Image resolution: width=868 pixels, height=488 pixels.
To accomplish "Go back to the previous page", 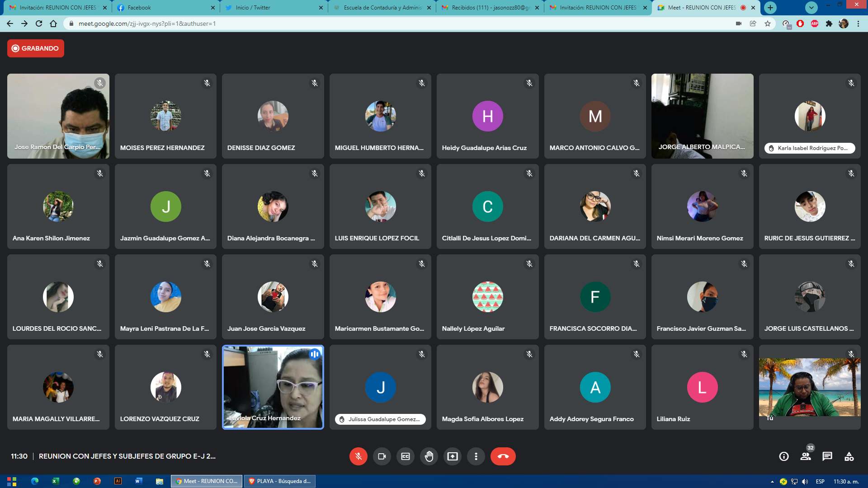I will click(10, 23).
